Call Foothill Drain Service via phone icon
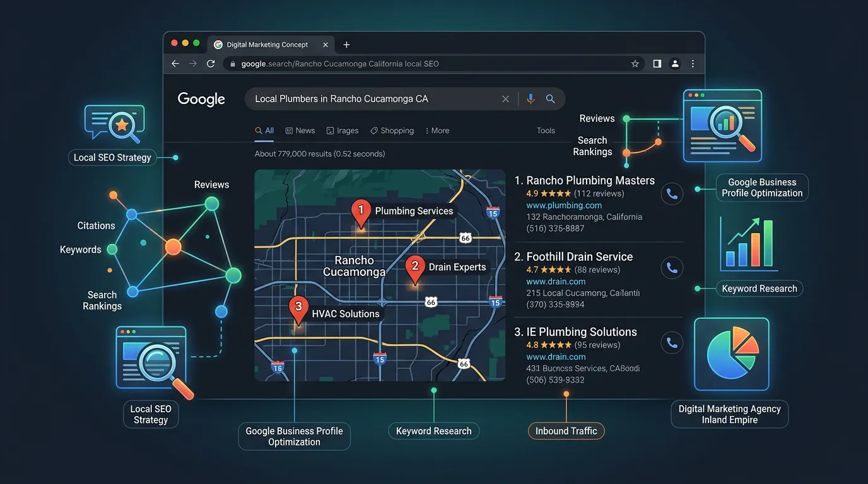This screenshot has height=484, width=868. (x=672, y=268)
